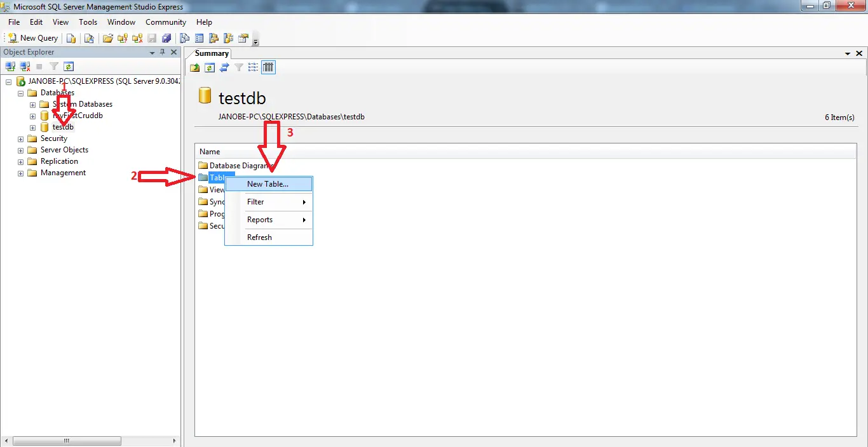The width and height of the screenshot is (868, 447).
Task: Click the Properties Window toolbar icon
Action: point(243,38)
